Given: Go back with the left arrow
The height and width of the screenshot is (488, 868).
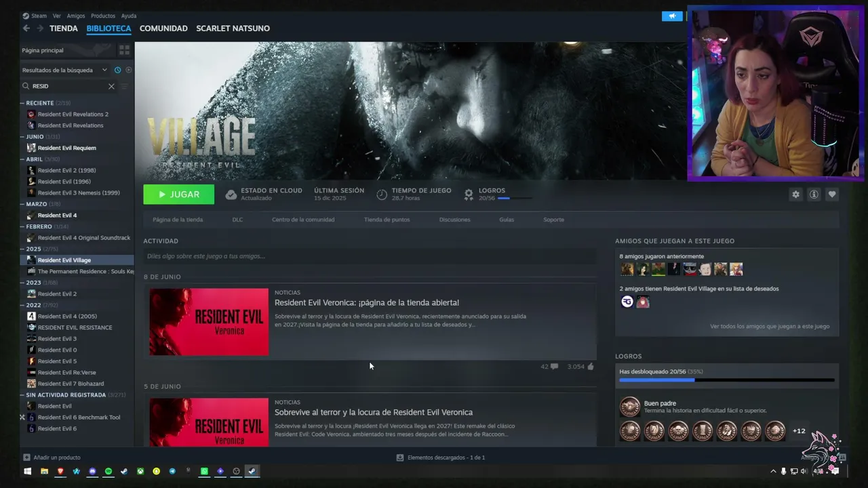Looking at the screenshot, I should point(26,28).
